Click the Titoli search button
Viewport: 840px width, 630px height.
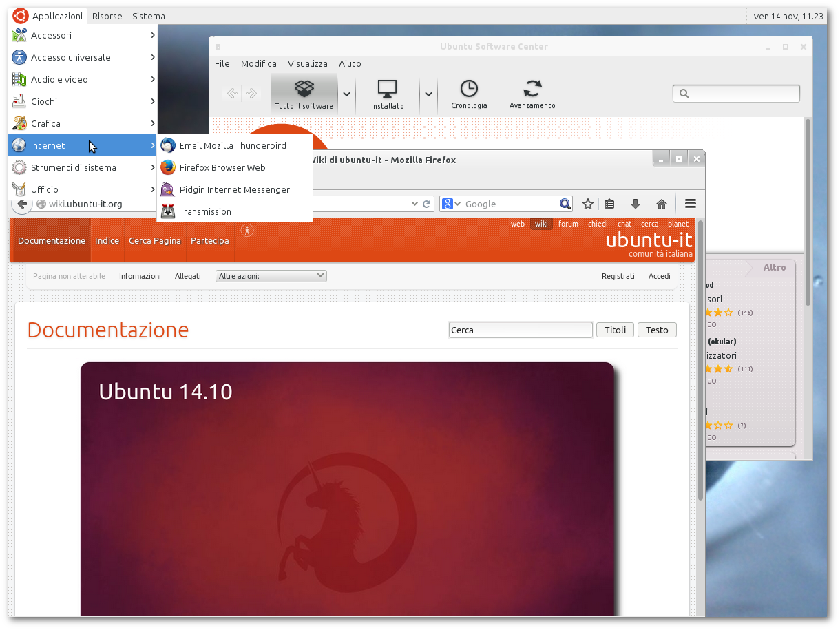(x=615, y=330)
